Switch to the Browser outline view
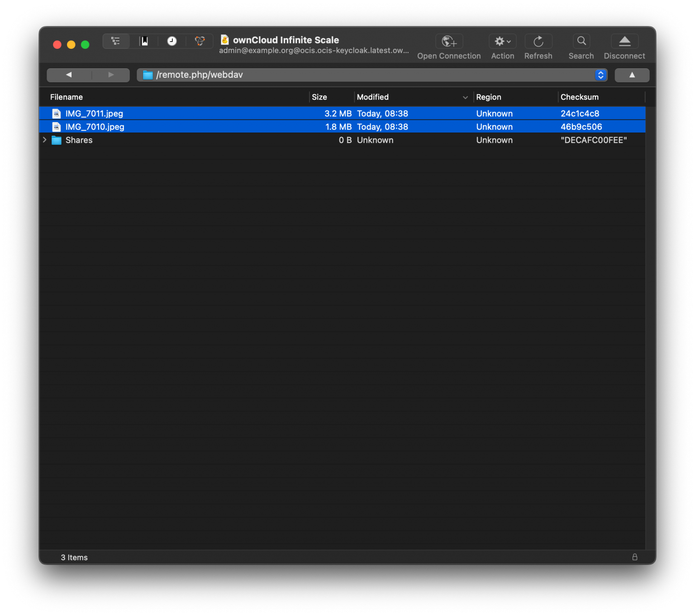Screen dimensions: 695x616 116,41
